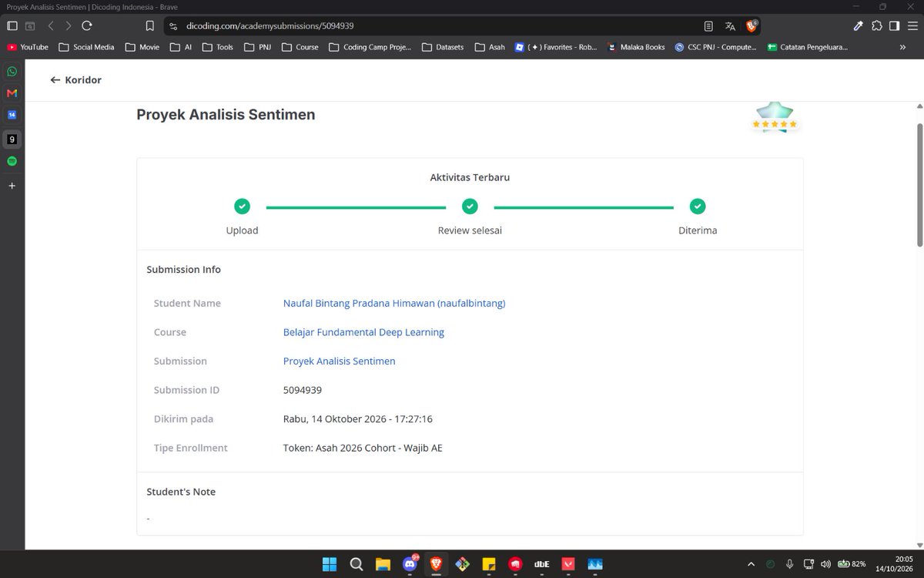Open File Explorer in the taskbar

tap(383, 563)
